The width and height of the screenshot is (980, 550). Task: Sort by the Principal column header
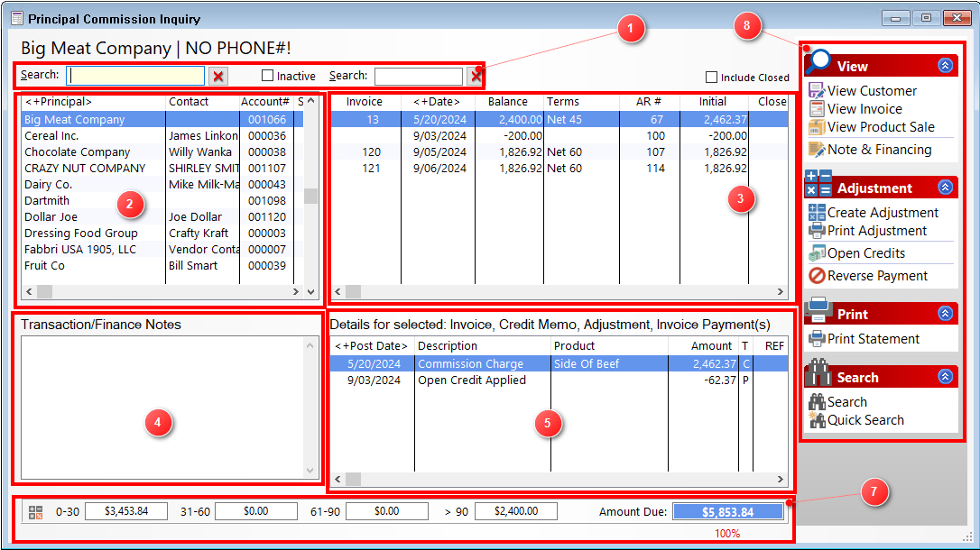tap(94, 102)
